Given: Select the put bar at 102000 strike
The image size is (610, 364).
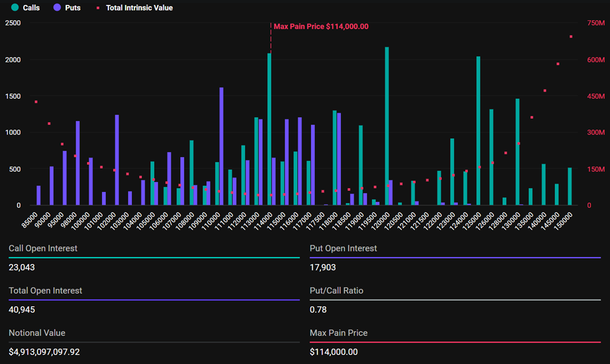Looking at the screenshot, I should coord(117,159).
